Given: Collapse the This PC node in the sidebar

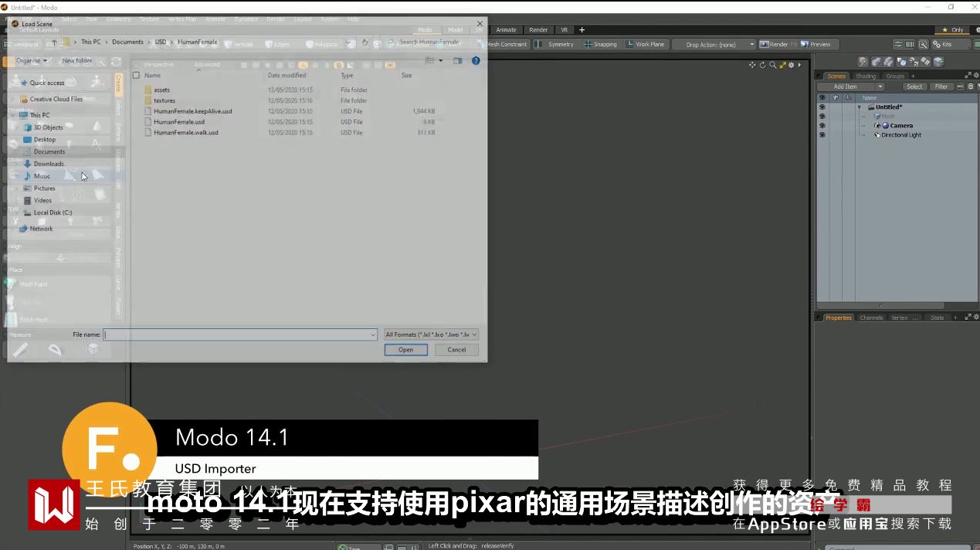Looking at the screenshot, I should pyautogui.click(x=12, y=115).
